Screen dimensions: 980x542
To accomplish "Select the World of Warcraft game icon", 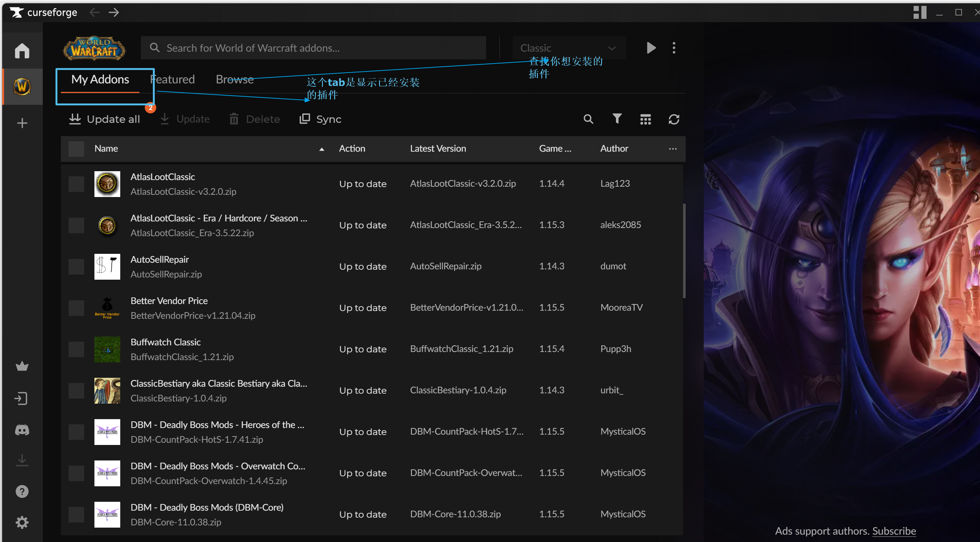I will coord(22,87).
